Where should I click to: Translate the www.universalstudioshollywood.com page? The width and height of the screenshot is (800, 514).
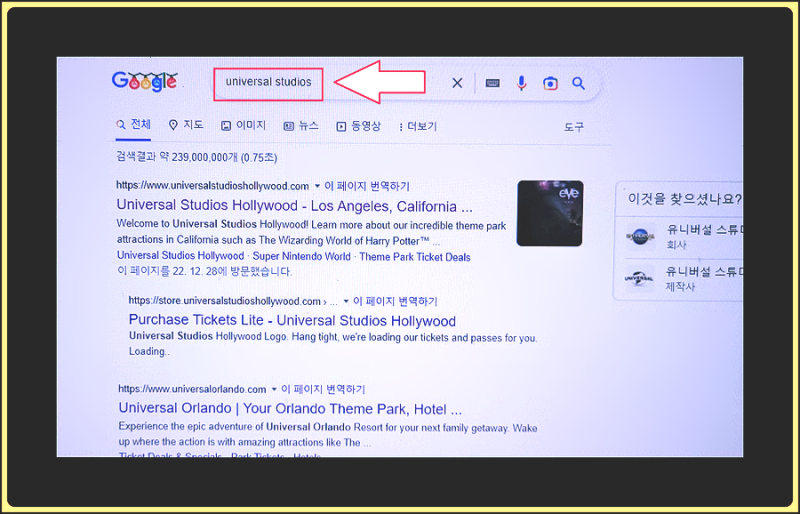(367, 186)
